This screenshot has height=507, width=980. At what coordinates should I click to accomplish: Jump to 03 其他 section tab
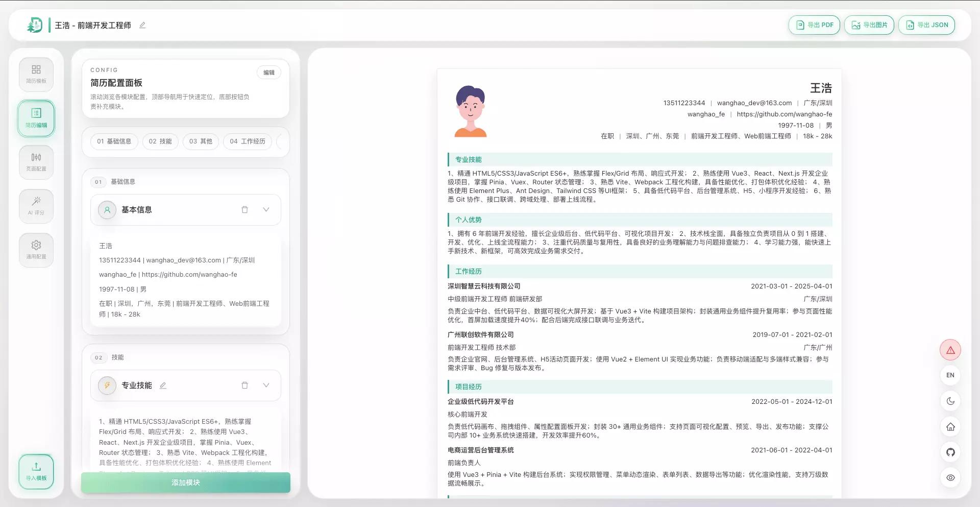click(x=201, y=141)
